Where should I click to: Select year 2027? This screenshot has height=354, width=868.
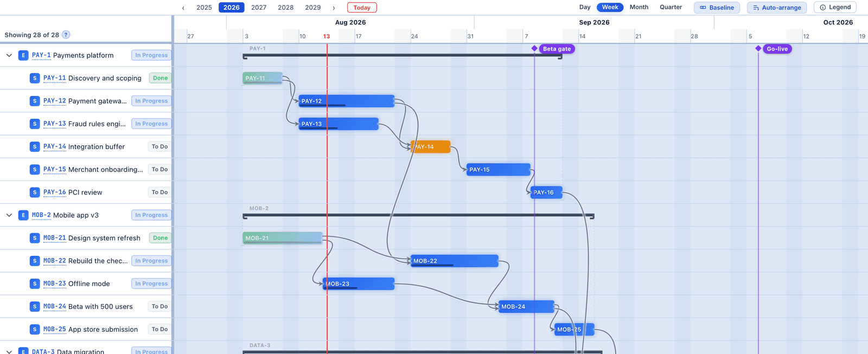click(259, 8)
